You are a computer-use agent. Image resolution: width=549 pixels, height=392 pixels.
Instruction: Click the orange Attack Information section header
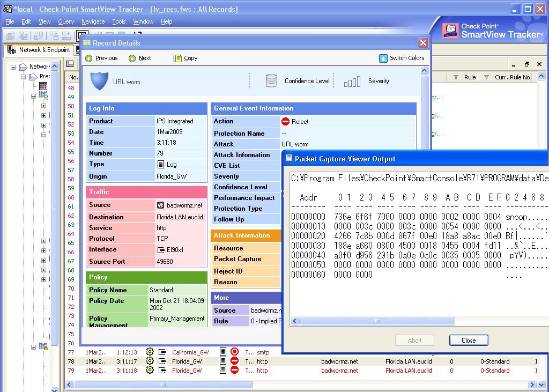coord(246,235)
